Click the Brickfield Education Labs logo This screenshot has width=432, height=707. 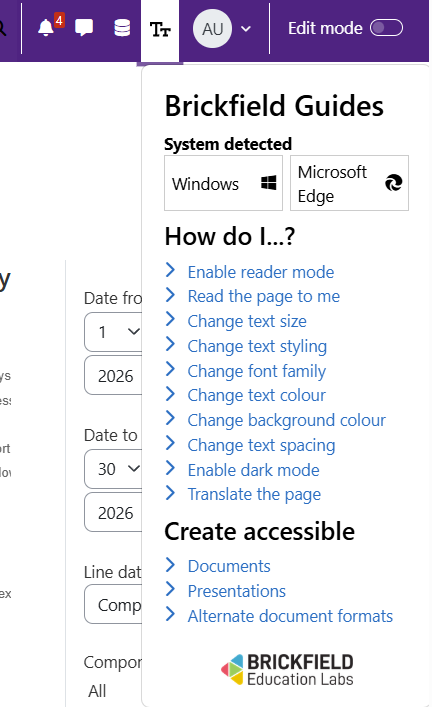pos(287,670)
